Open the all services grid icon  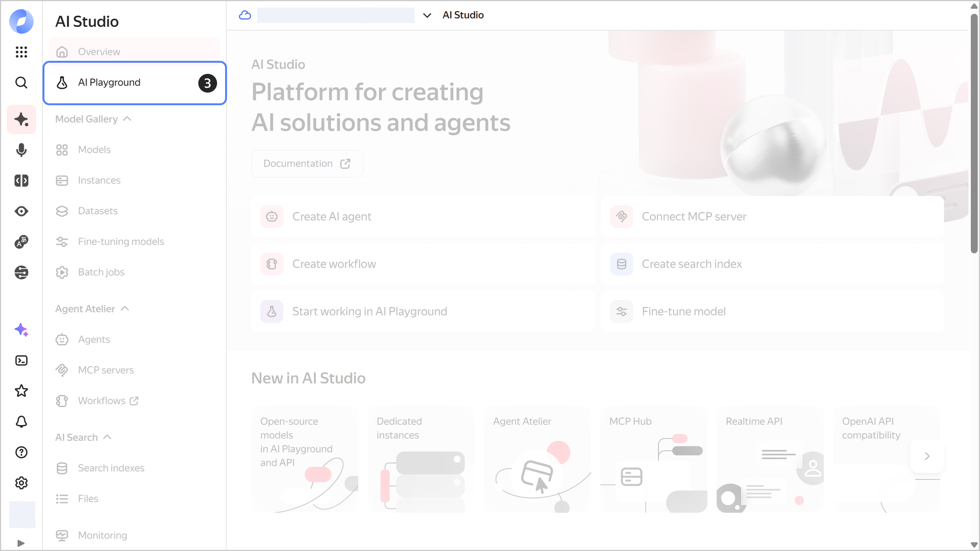21,52
